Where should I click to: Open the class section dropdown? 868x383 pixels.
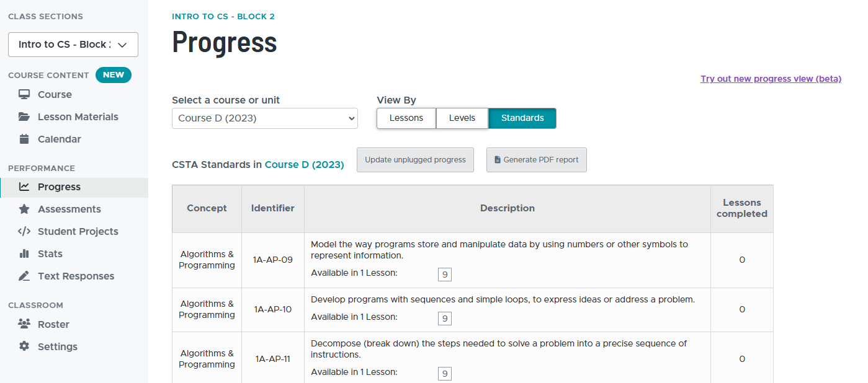[x=73, y=45]
